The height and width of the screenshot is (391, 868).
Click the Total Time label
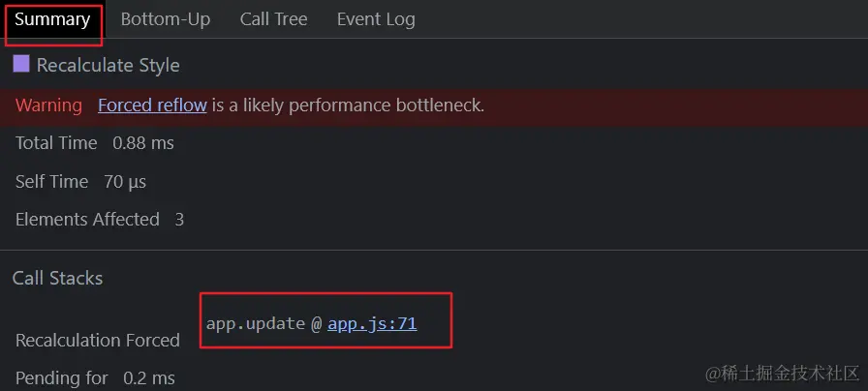[56, 143]
